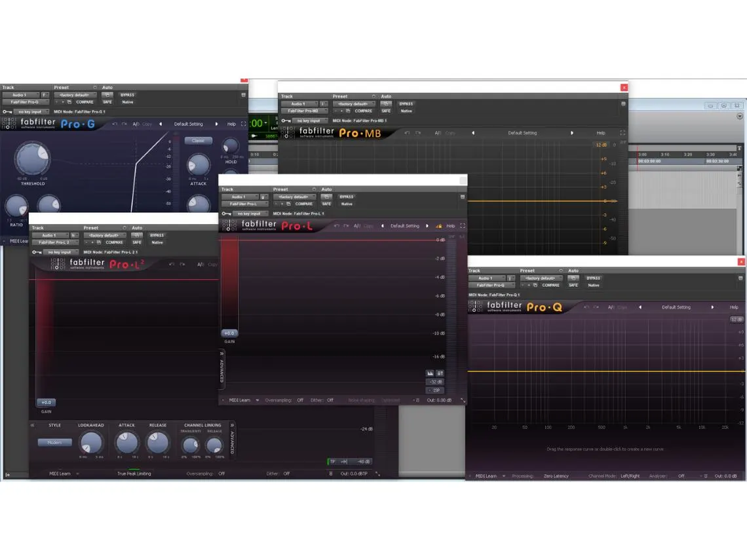Toggle the TP true peak meter button
Screen dimensions: 747x560
coord(333,462)
